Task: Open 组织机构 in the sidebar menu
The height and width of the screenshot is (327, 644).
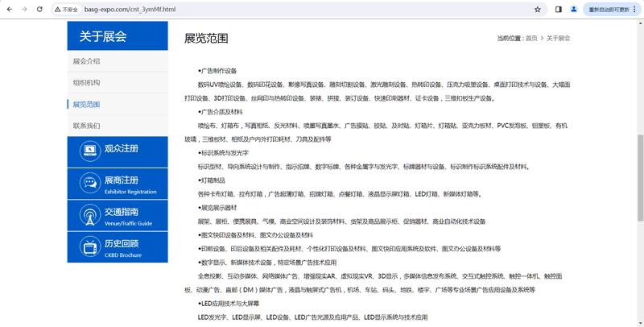Action: tap(86, 83)
